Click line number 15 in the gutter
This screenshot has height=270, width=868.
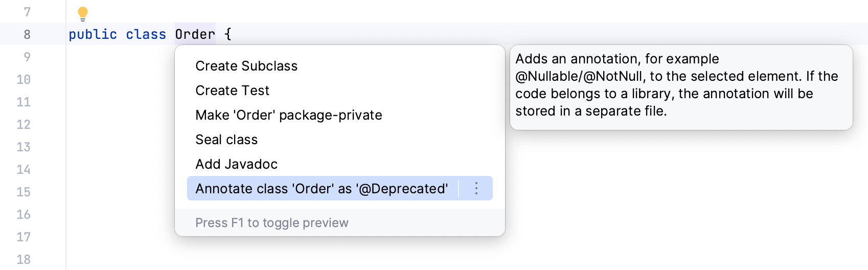click(x=24, y=192)
